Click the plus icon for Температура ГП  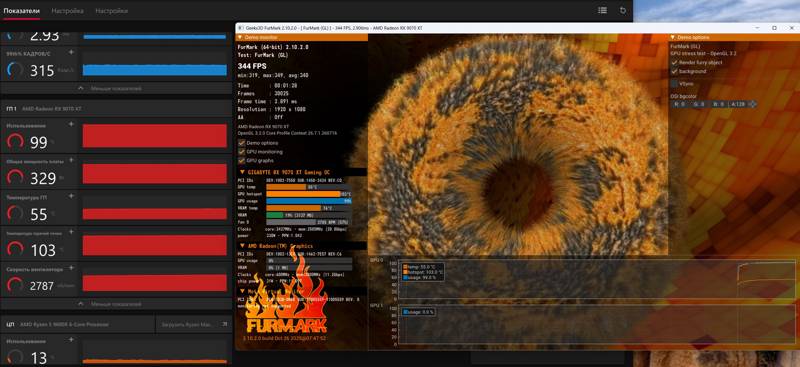(71, 196)
